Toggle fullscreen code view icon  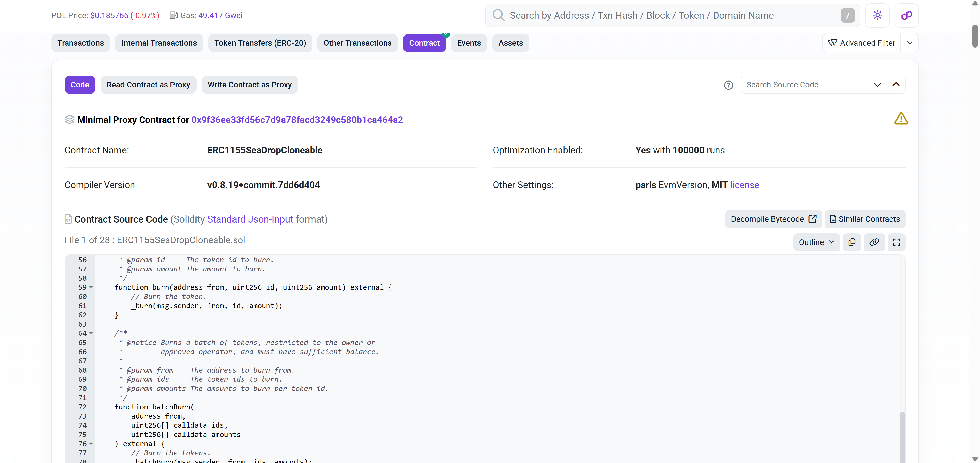[x=896, y=242]
